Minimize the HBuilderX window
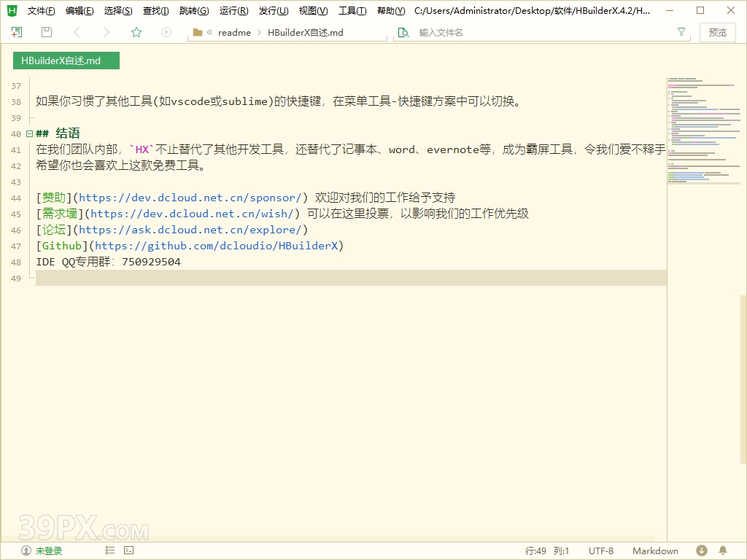This screenshot has width=747, height=560. point(670,10)
